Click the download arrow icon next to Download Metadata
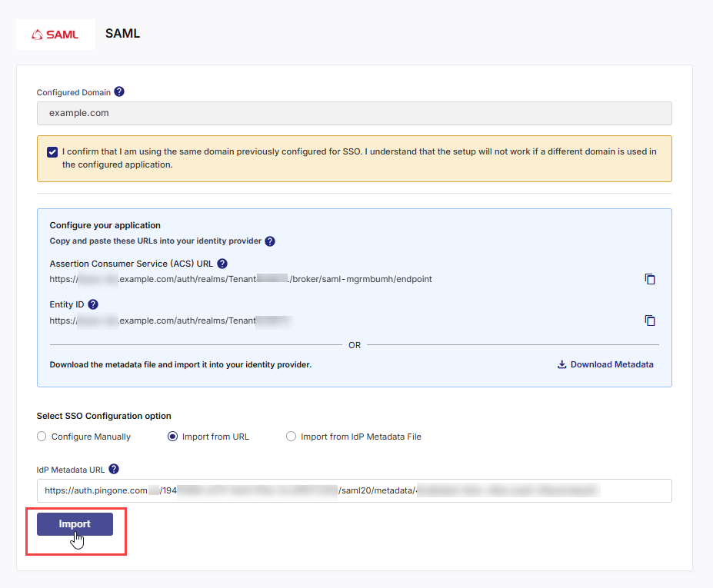 pyautogui.click(x=561, y=364)
